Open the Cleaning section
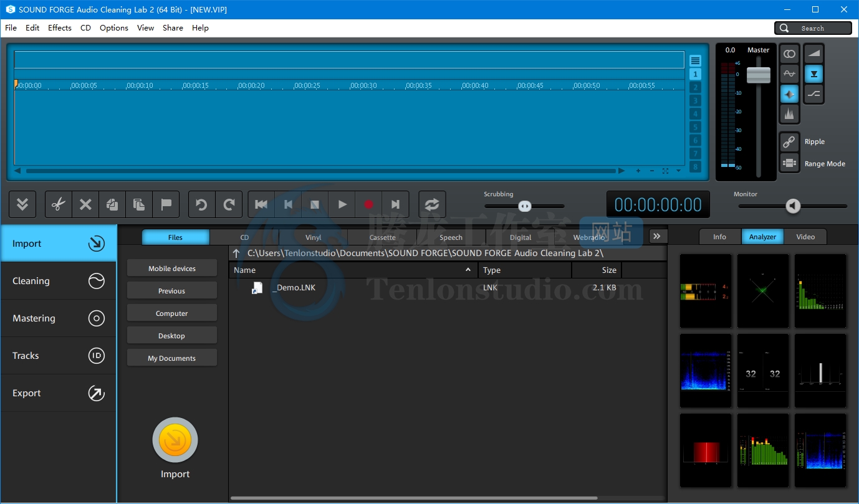859x504 pixels. 58,281
